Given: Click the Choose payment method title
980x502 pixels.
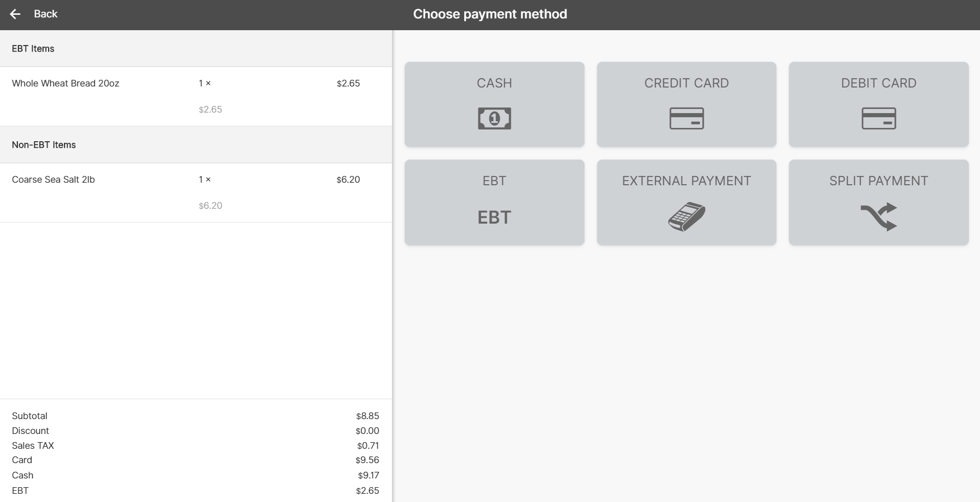Looking at the screenshot, I should point(490,14).
